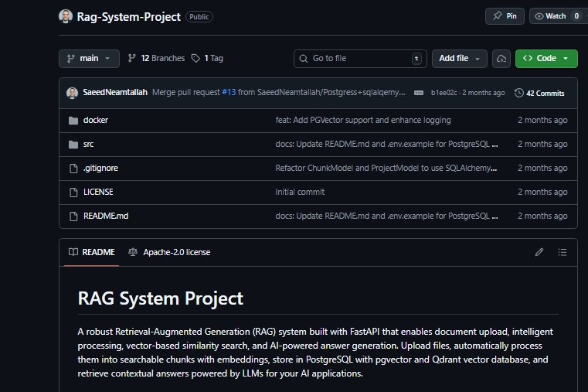Viewport: 588px width, 392px height.
Task: Open the 1 Tag link
Action: [x=207, y=58]
